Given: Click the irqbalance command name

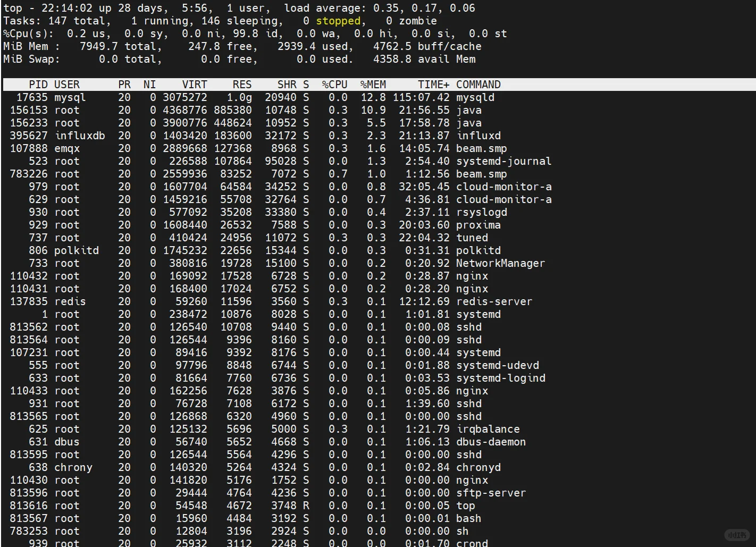Looking at the screenshot, I should click(488, 429).
